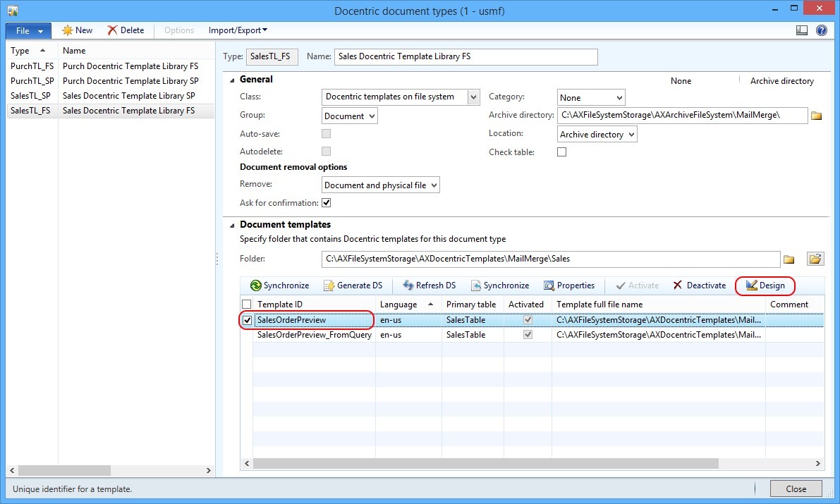
Task: Open the File menu
Action: click(28, 30)
